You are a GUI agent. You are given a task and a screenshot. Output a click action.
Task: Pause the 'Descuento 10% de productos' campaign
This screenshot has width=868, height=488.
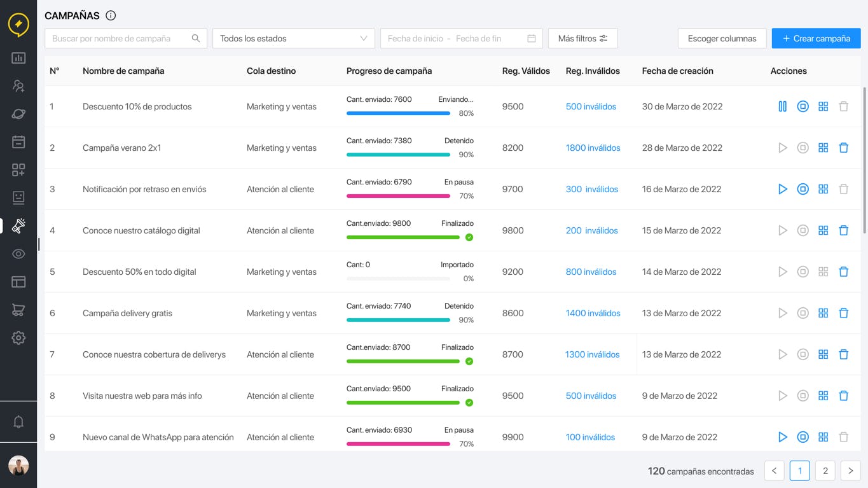(x=782, y=106)
